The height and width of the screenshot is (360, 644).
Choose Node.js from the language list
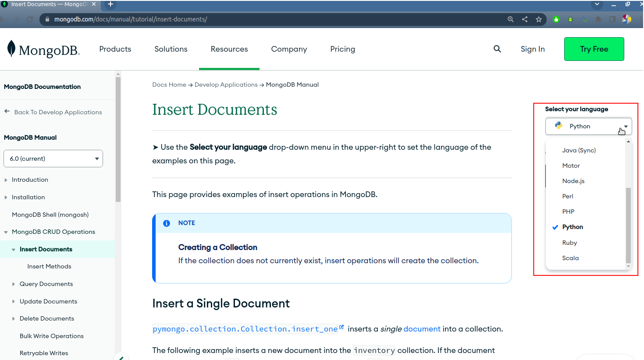[573, 181]
